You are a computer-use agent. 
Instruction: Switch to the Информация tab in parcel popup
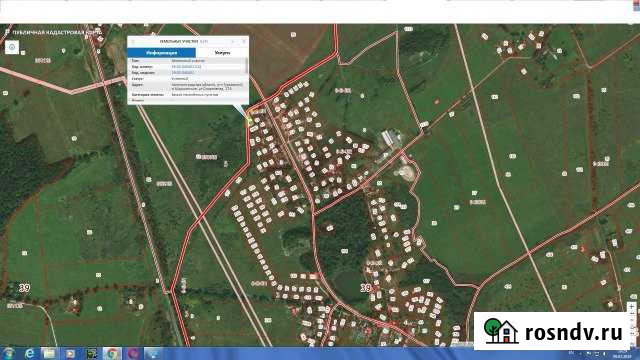tap(162, 53)
